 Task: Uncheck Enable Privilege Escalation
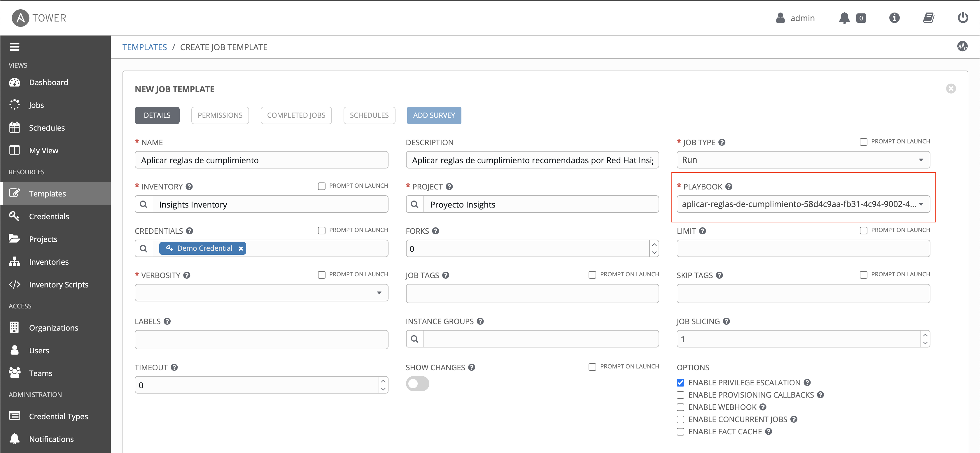[680, 383]
